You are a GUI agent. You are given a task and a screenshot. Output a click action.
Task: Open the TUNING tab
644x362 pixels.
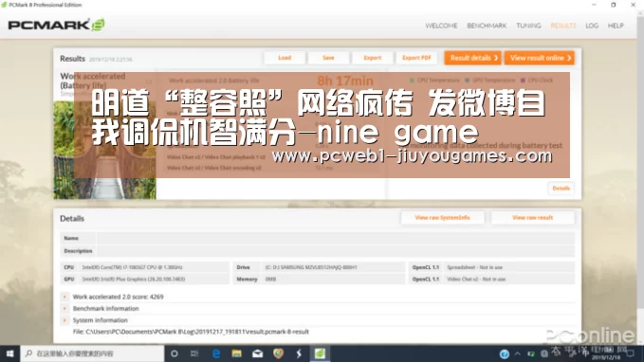(528, 26)
